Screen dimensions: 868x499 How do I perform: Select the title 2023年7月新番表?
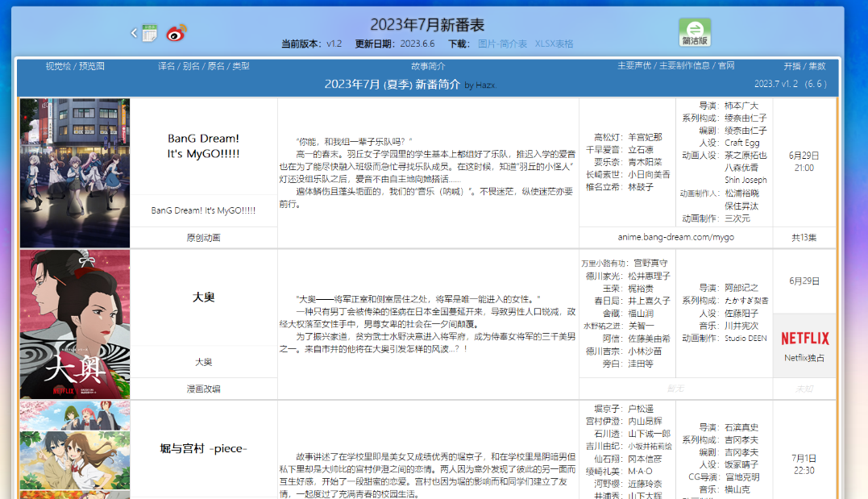tap(427, 25)
